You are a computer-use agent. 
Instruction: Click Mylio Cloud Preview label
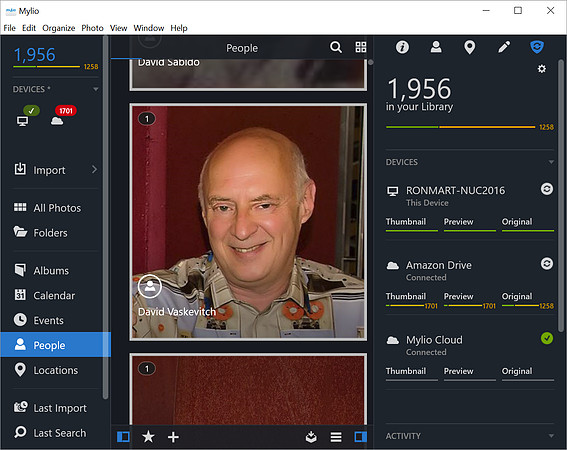458,371
